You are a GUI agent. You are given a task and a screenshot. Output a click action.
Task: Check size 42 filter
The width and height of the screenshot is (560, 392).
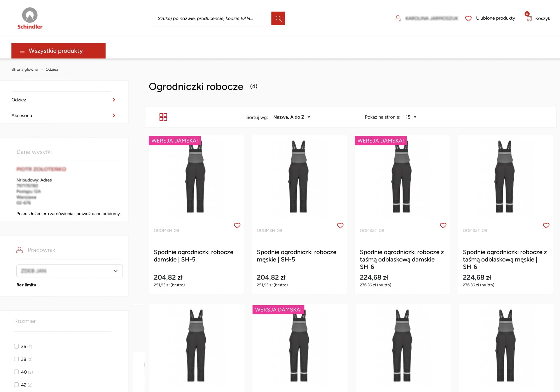[x=16, y=384]
